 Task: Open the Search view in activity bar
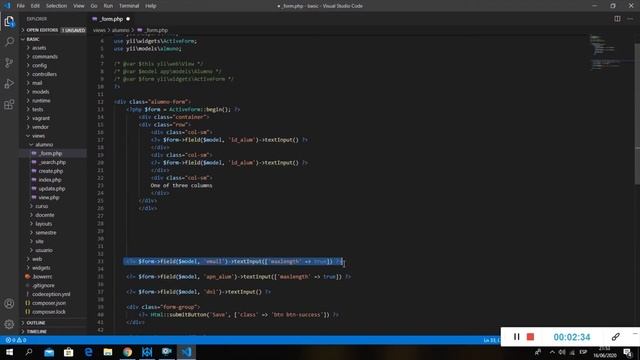(x=9, y=42)
